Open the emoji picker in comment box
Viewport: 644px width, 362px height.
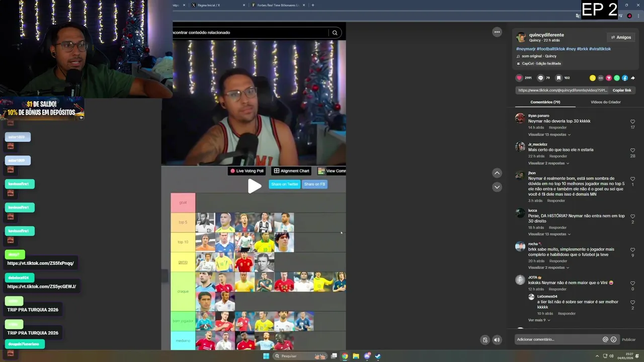pyautogui.click(x=613, y=339)
